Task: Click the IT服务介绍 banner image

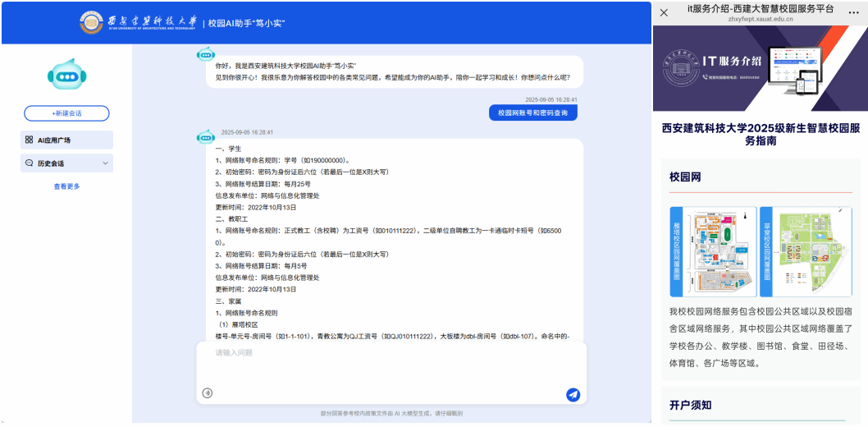Action: pos(759,68)
